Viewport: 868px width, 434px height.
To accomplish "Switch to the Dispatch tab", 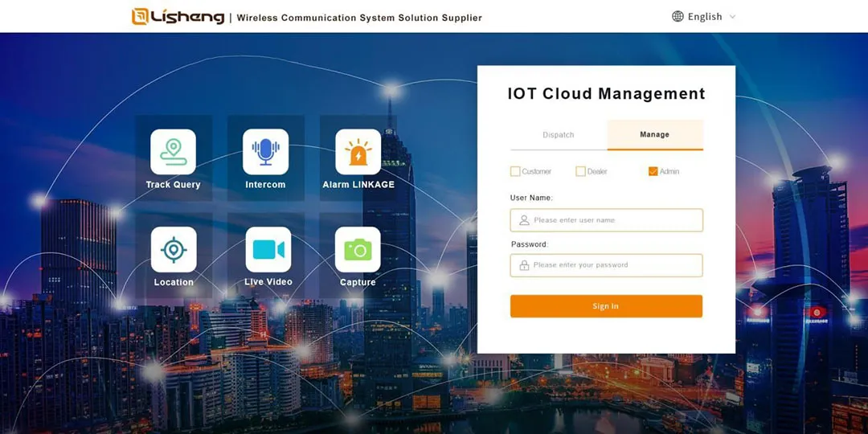I will pos(559,135).
